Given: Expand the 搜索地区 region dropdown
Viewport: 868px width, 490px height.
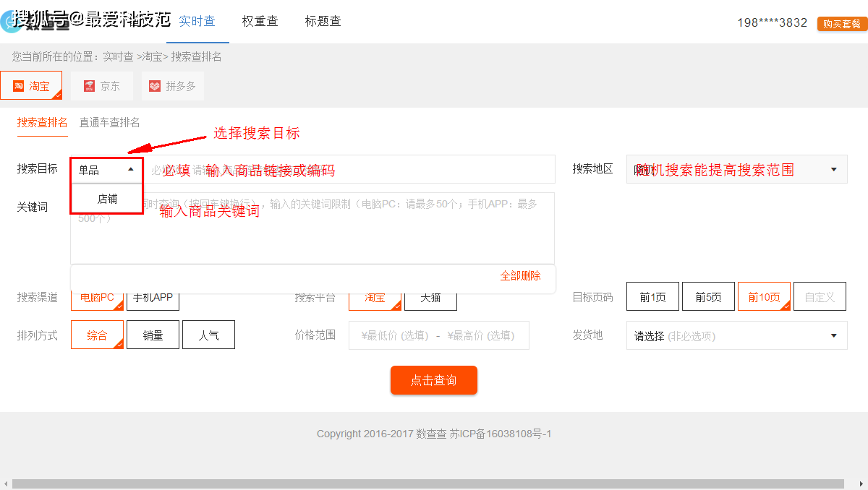Looking at the screenshot, I should pyautogui.click(x=736, y=168).
